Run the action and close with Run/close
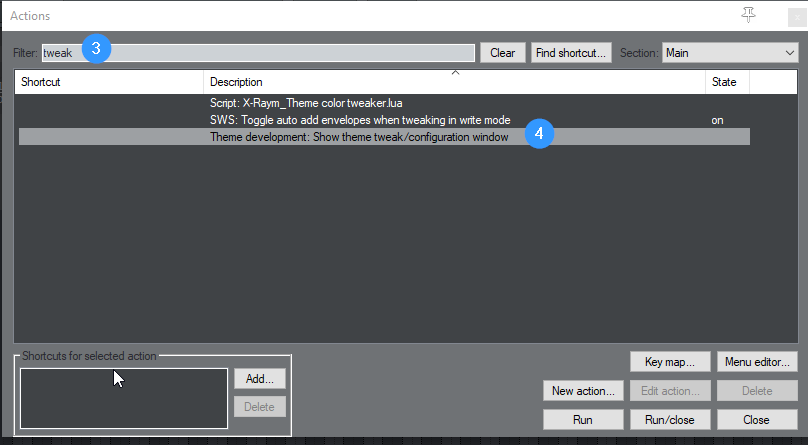The height and width of the screenshot is (445, 808). (670, 419)
